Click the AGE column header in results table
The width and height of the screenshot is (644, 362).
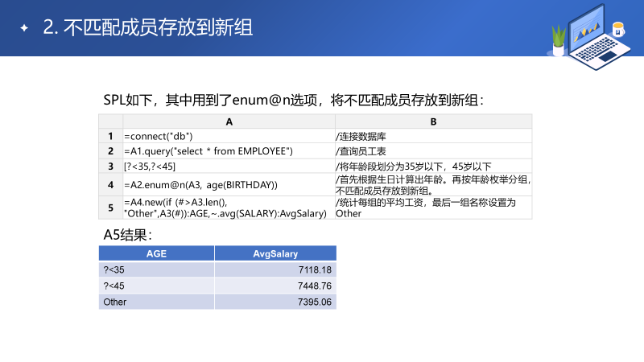(x=156, y=253)
